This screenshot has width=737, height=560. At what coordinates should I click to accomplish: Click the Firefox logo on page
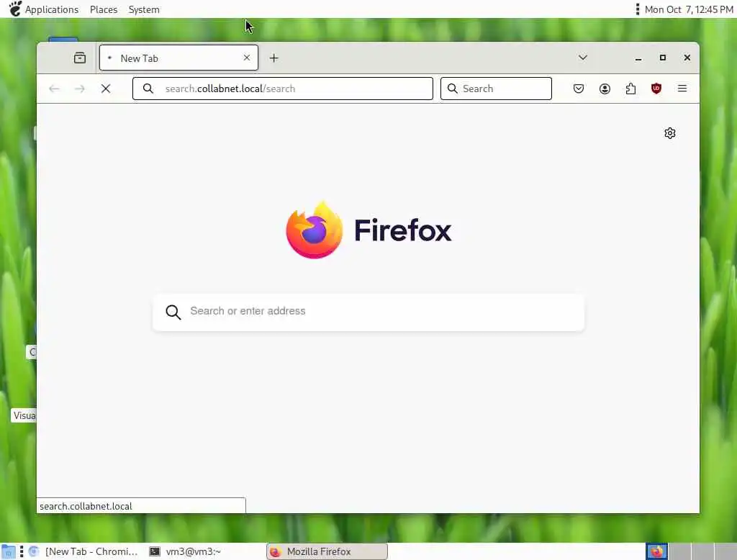[x=369, y=230]
